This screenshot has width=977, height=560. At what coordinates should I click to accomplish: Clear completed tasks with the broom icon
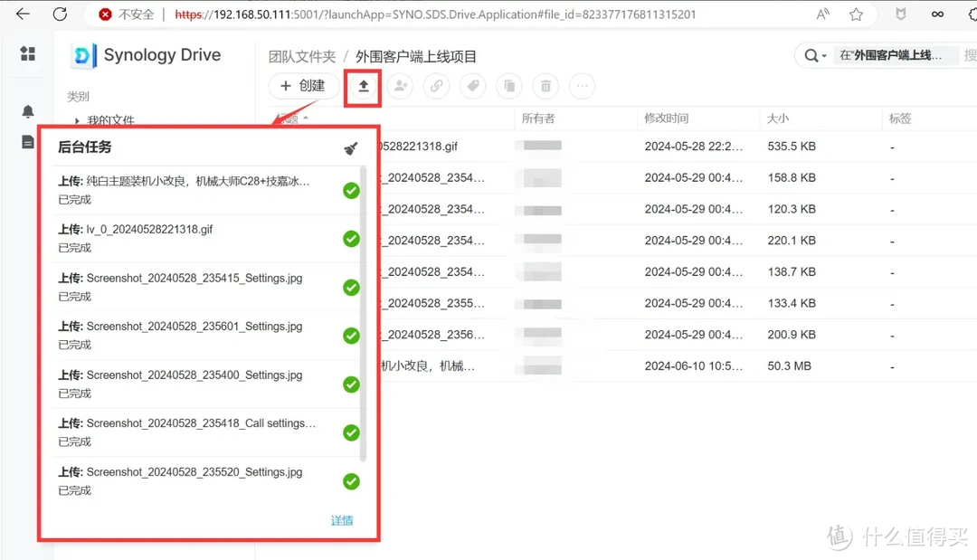[x=350, y=148]
